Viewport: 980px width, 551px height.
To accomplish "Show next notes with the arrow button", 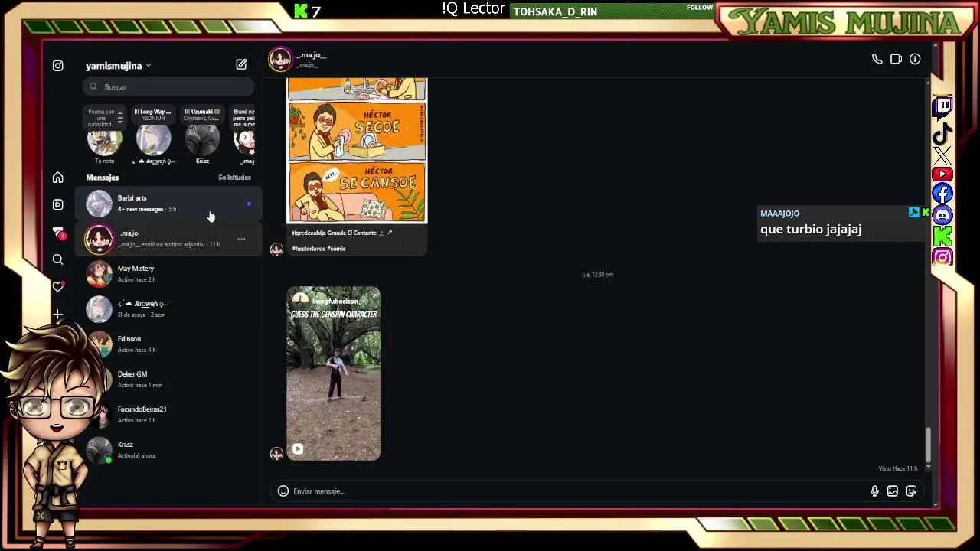I will click(245, 139).
